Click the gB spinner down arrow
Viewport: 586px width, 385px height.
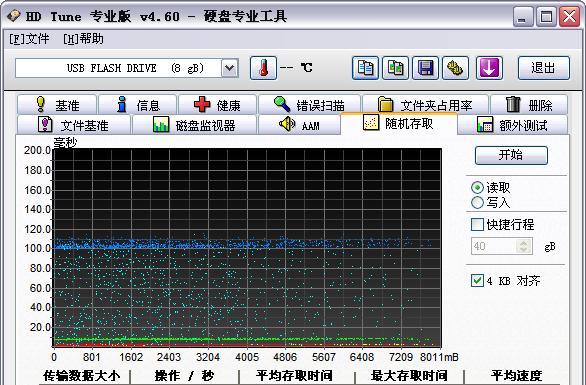(524, 250)
